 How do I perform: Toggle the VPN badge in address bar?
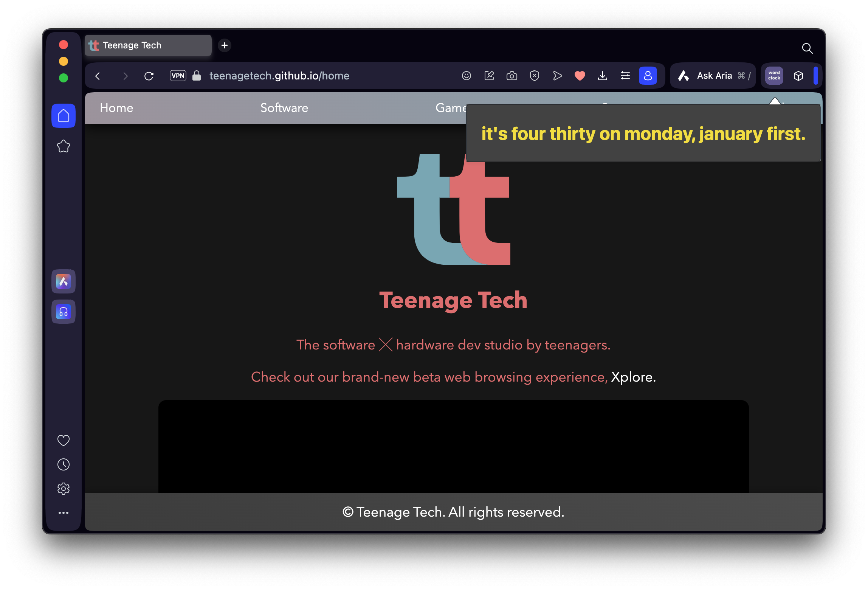(x=178, y=76)
